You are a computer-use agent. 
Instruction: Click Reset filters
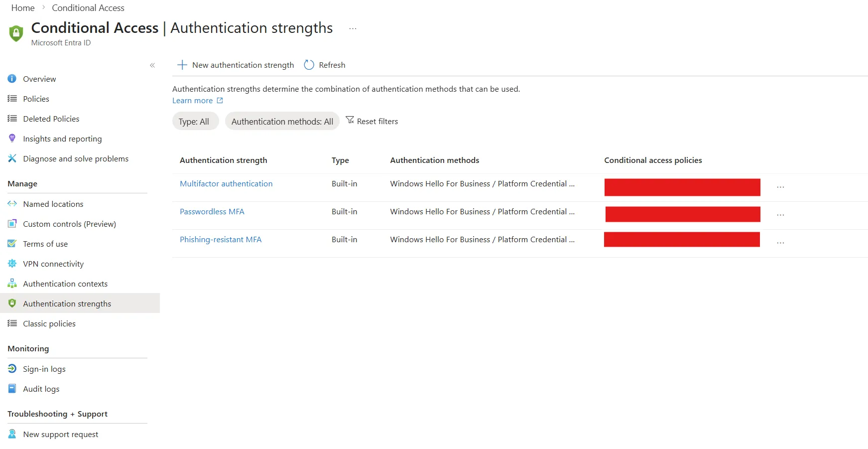[372, 121]
